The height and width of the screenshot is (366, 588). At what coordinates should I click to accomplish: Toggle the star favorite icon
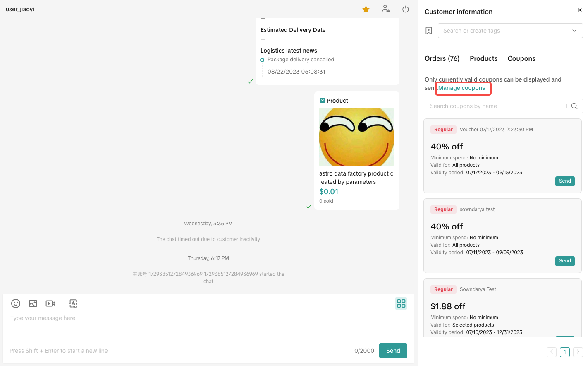366,9
